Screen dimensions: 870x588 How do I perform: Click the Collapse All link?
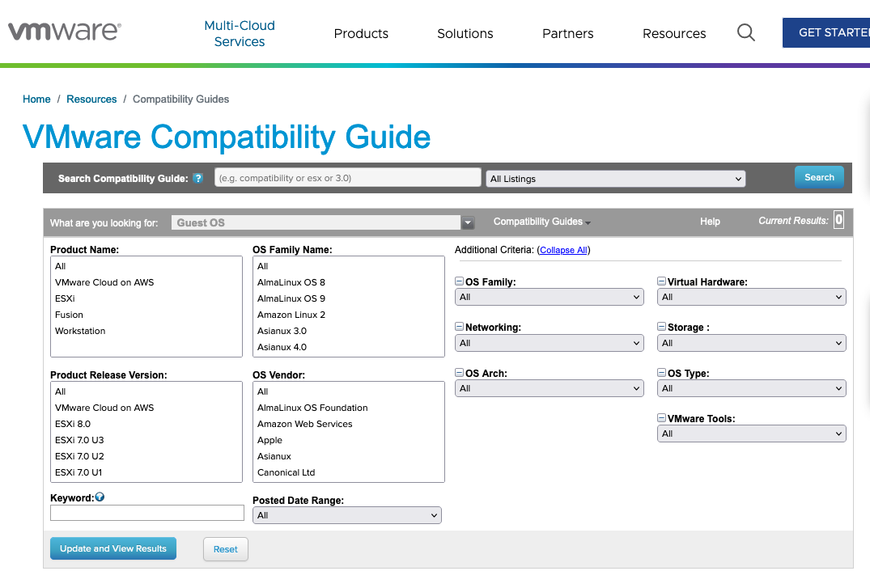coord(563,250)
